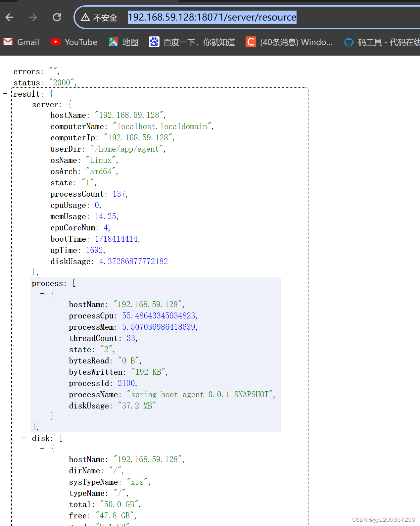The image size is (420, 526).
Task: Click the Gmail envelope favicon
Action: point(8,42)
